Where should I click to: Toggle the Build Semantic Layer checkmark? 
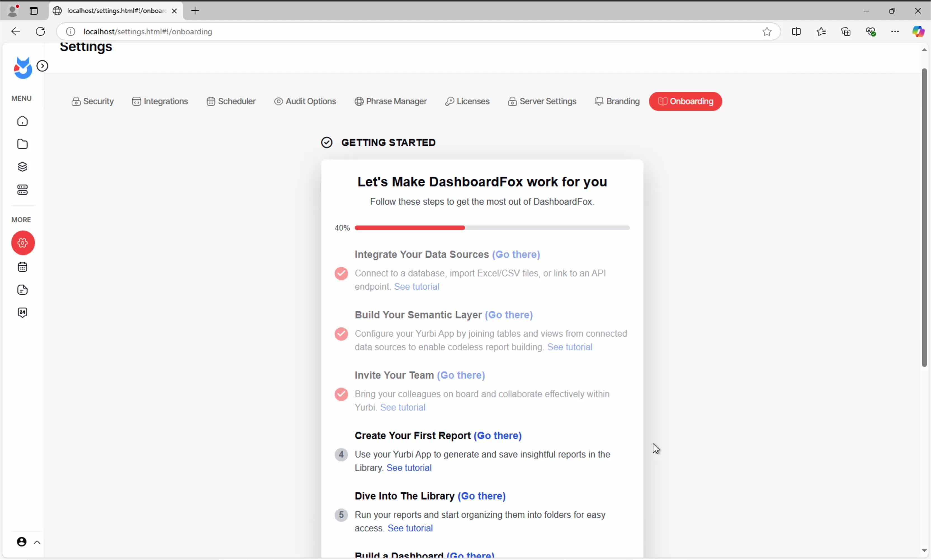[341, 334]
